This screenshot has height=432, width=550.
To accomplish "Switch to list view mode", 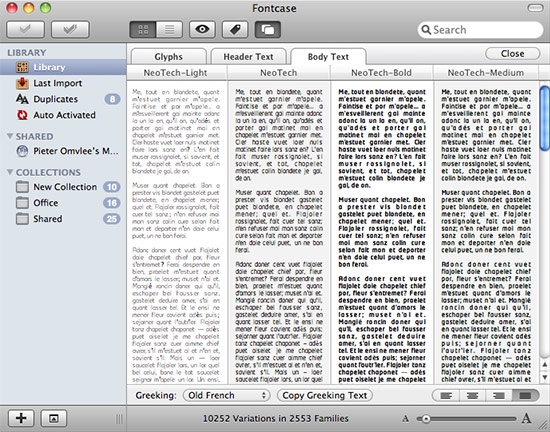I will coord(169,29).
